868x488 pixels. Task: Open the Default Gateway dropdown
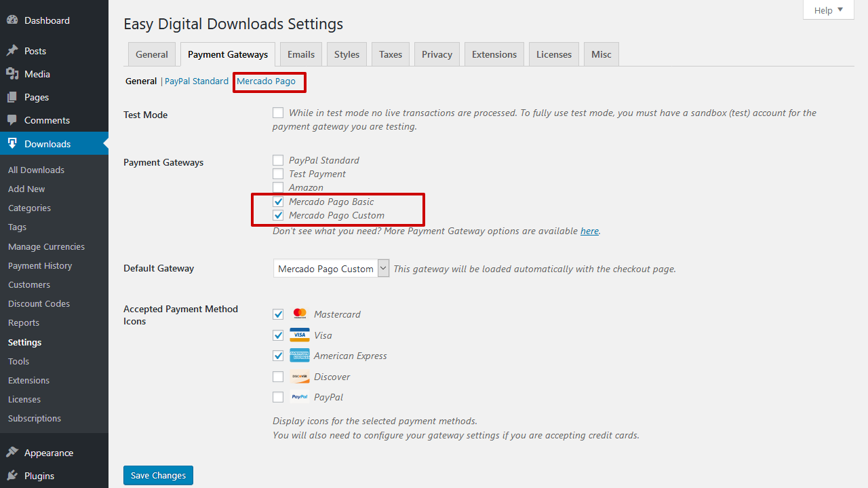click(331, 269)
